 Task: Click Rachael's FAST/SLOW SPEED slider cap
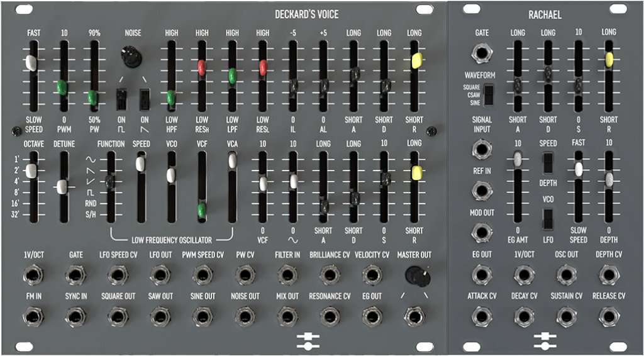[579, 170]
